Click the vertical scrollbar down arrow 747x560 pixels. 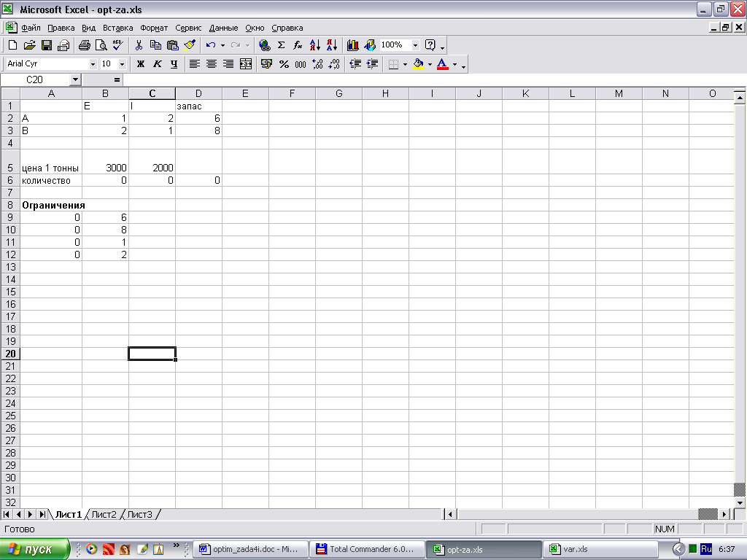[x=740, y=502]
